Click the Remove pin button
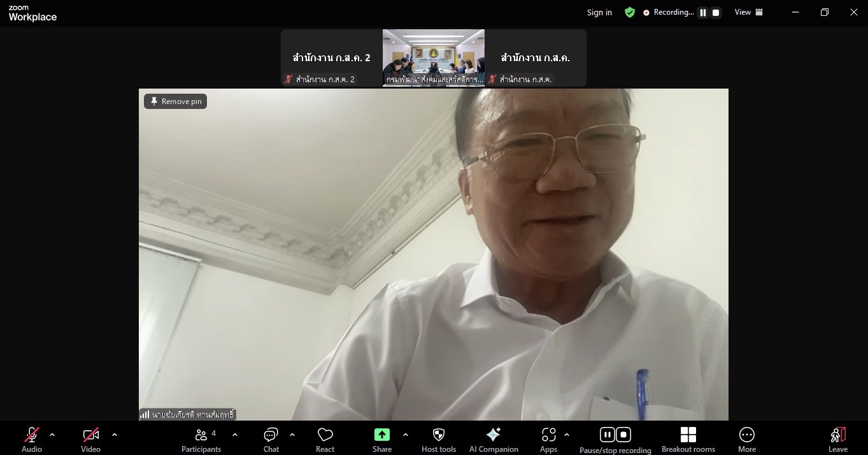Screen dimensions: 868x455 (x=176, y=101)
